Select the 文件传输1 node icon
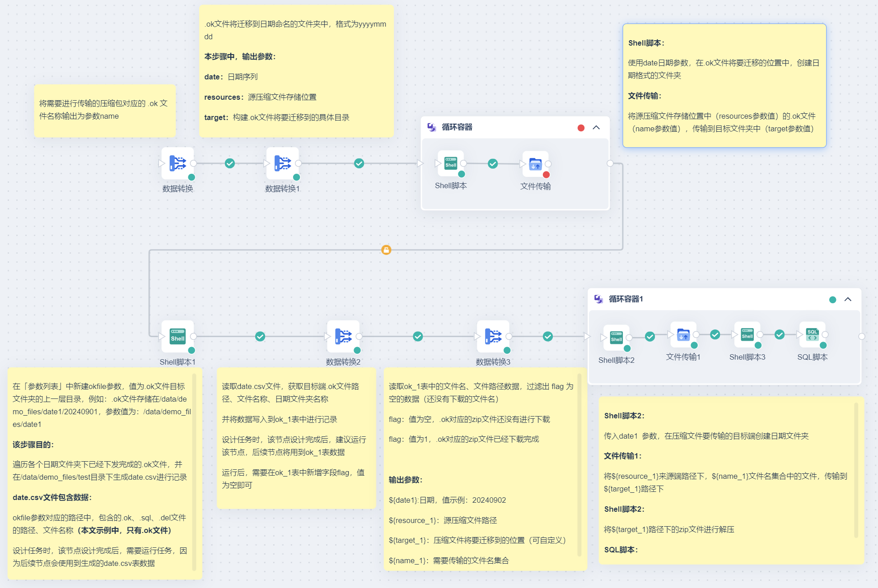This screenshot has height=588, width=878. coord(683,335)
